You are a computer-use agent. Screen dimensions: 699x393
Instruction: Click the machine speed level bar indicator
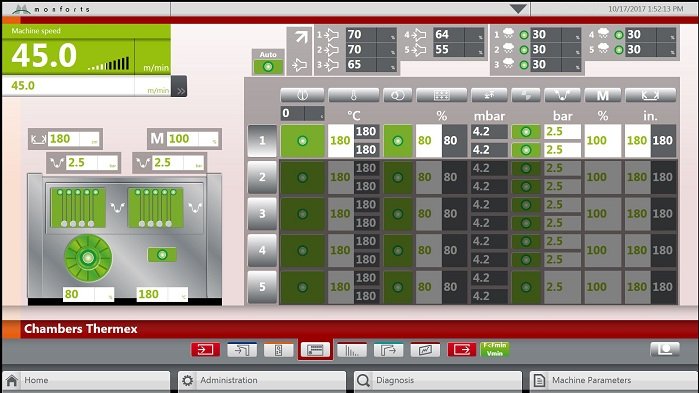(x=109, y=64)
